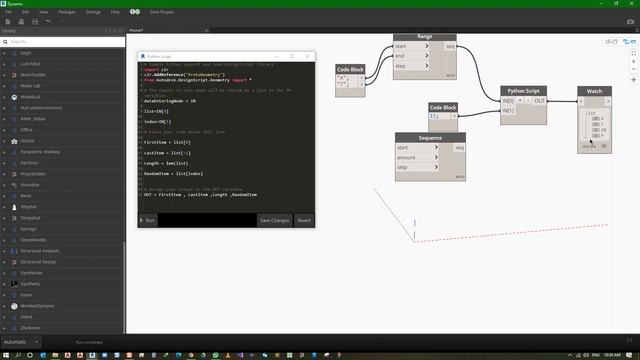Toggle the 3D background preview navigation button
Viewport: 640px width, 360px height.
tap(611, 42)
